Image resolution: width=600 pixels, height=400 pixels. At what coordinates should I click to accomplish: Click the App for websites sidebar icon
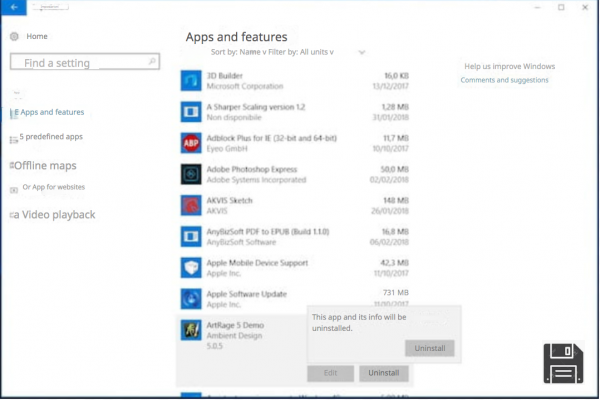(x=14, y=190)
